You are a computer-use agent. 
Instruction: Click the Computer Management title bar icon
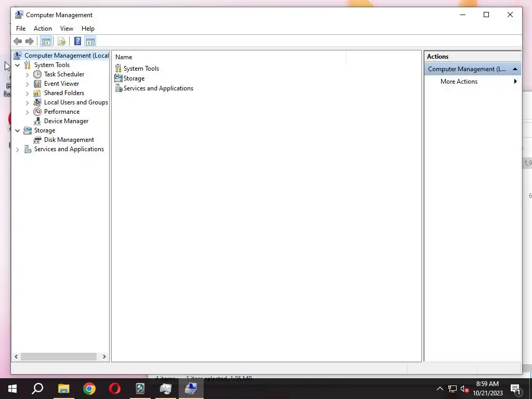tap(19, 15)
